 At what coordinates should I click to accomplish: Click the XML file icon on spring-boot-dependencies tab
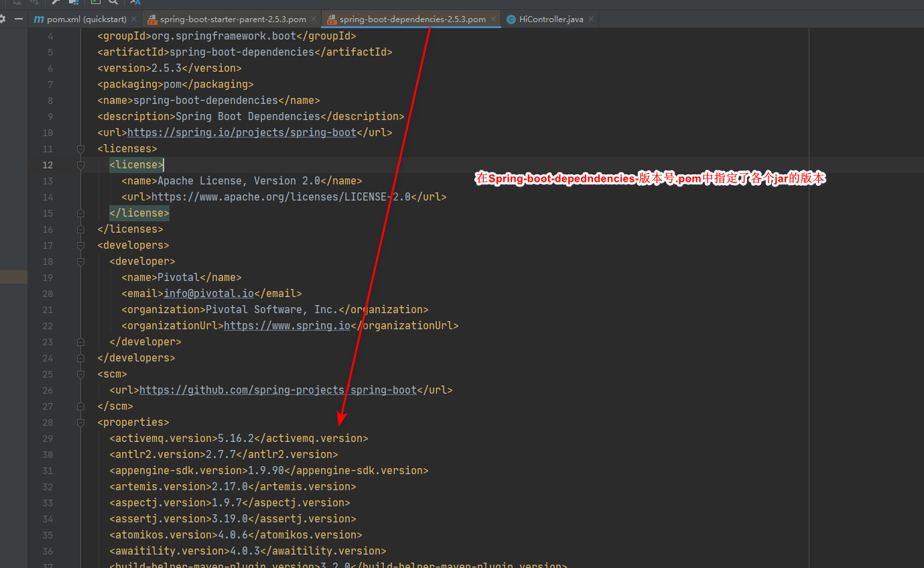[332, 19]
